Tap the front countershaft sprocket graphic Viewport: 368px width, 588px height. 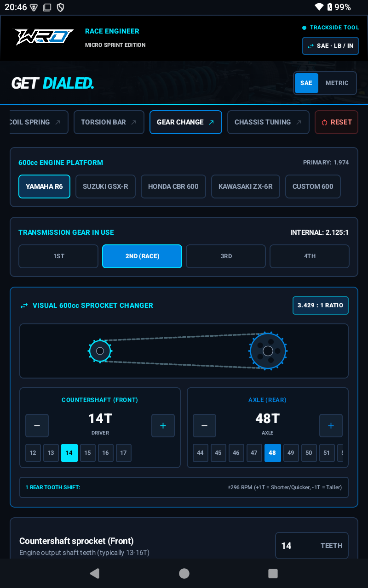(x=100, y=351)
